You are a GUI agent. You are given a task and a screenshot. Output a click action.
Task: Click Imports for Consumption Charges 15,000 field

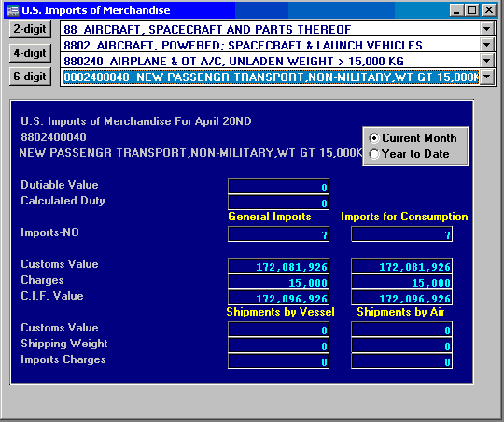pyautogui.click(x=401, y=282)
